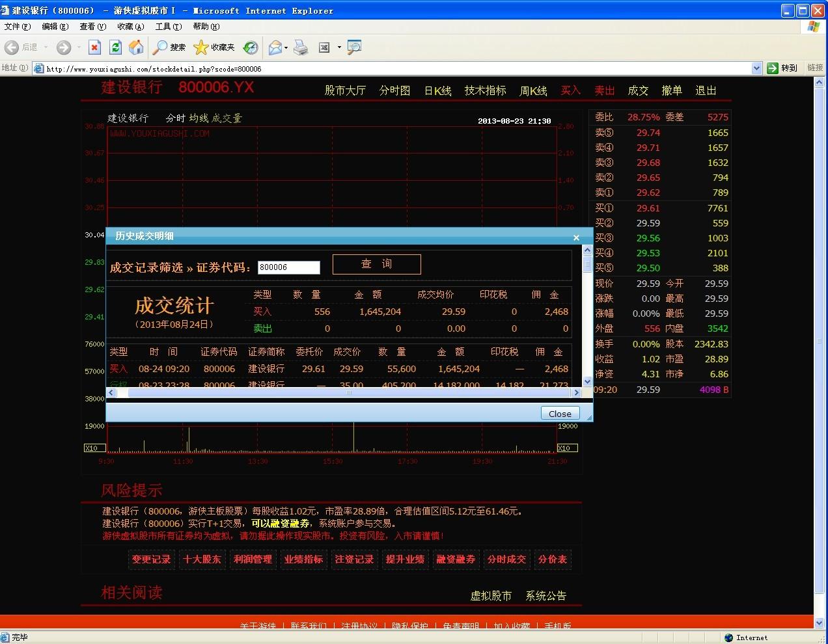The height and width of the screenshot is (644, 828).
Task: Switch to the 周K线 chart view
Action: (x=533, y=90)
